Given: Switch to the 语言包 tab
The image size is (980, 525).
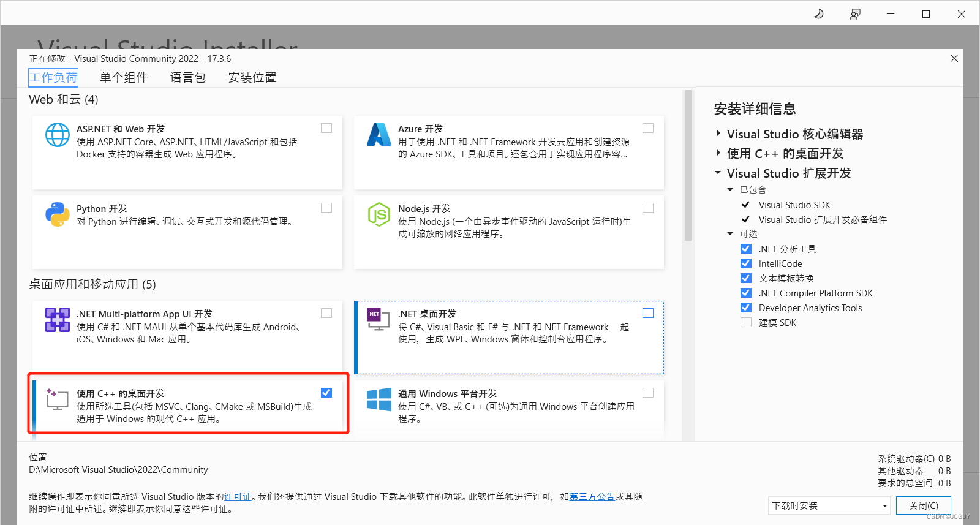Looking at the screenshot, I should pos(188,77).
